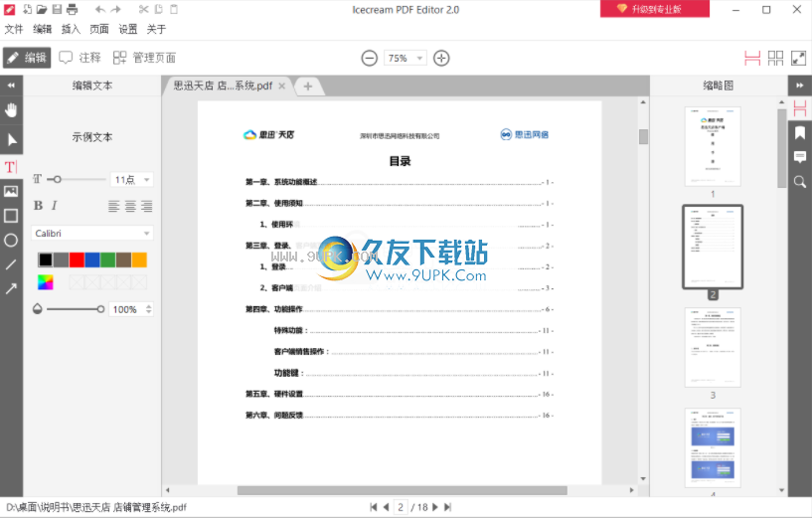The height and width of the screenshot is (518, 812).
Task: Add a new tab with plus button
Action: 308,86
